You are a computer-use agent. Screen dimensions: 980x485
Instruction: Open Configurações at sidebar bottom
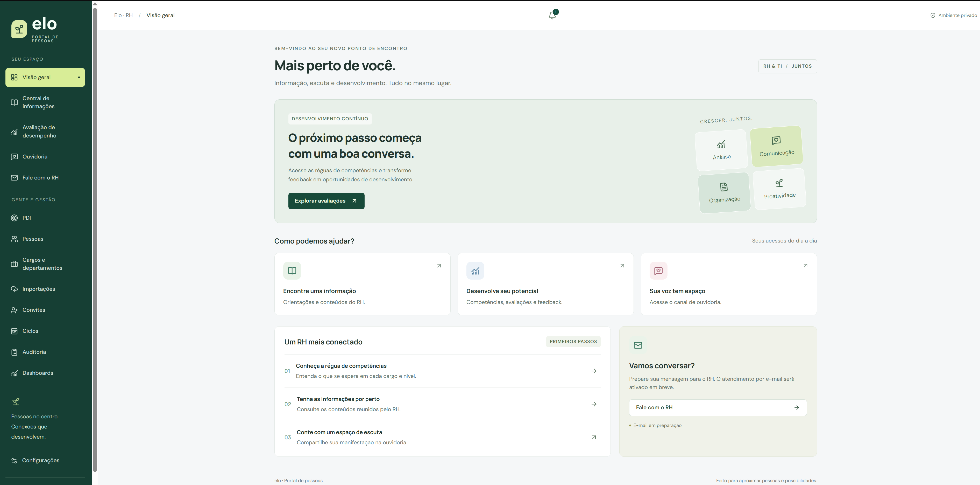pyautogui.click(x=45, y=460)
